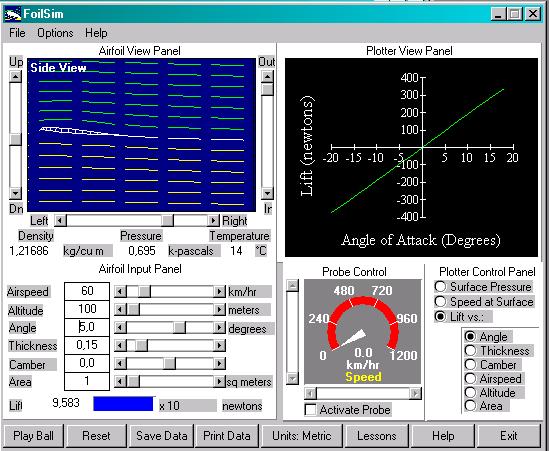Screen dimensions: 549x451
Task: Increase Thickness with right slider arrow
Action: (220, 346)
